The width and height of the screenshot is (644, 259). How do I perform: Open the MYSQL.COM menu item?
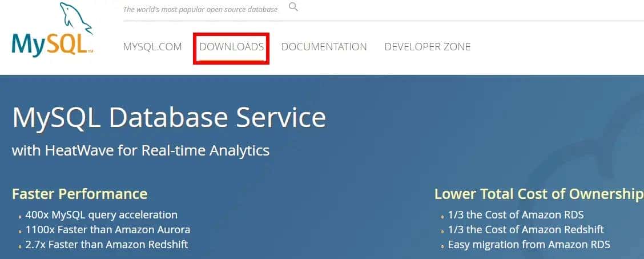click(152, 47)
